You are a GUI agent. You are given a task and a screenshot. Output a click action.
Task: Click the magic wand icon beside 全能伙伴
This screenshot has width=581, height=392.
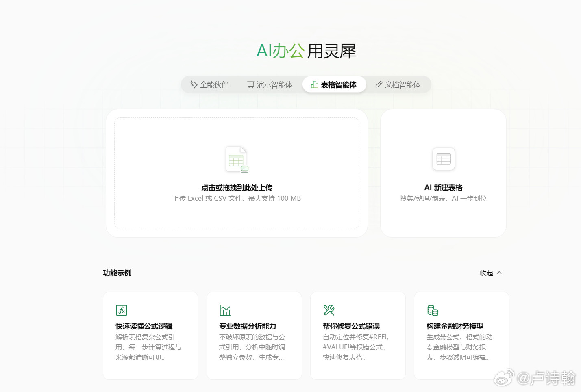(194, 84)
